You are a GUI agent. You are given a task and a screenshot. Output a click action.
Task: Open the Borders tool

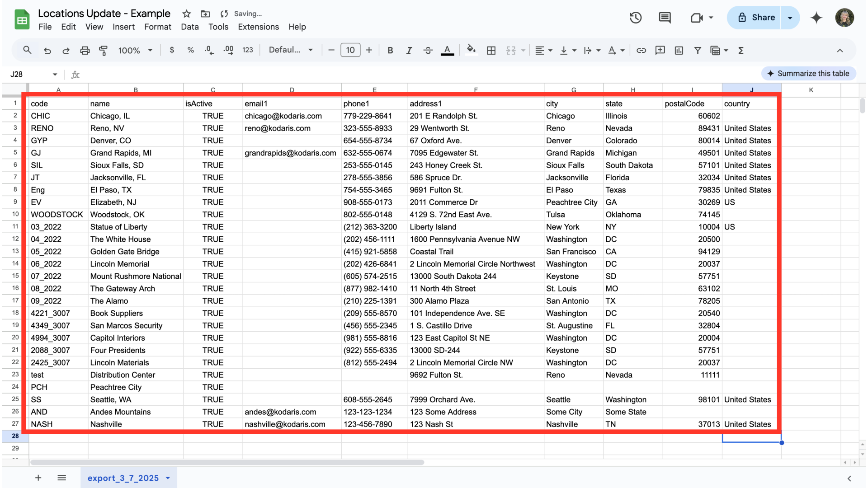coord(491,51)
